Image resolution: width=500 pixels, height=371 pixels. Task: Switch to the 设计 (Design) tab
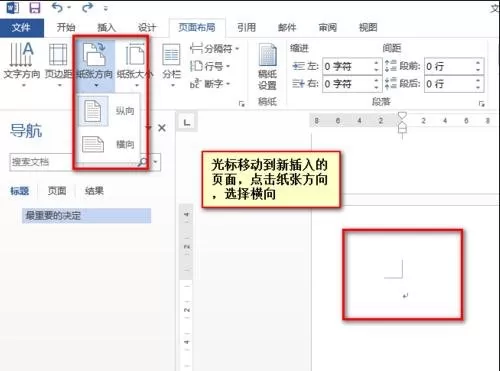tap(147, 27)
